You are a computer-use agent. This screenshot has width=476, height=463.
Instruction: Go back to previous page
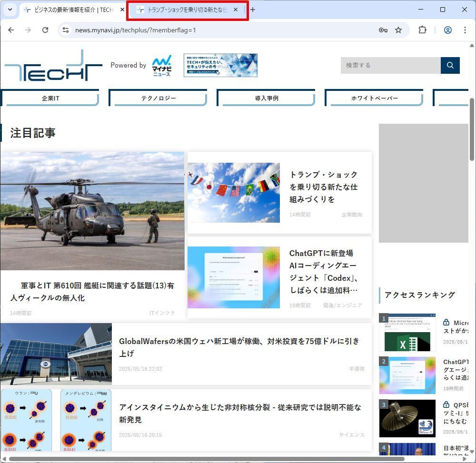click(11, 30)
